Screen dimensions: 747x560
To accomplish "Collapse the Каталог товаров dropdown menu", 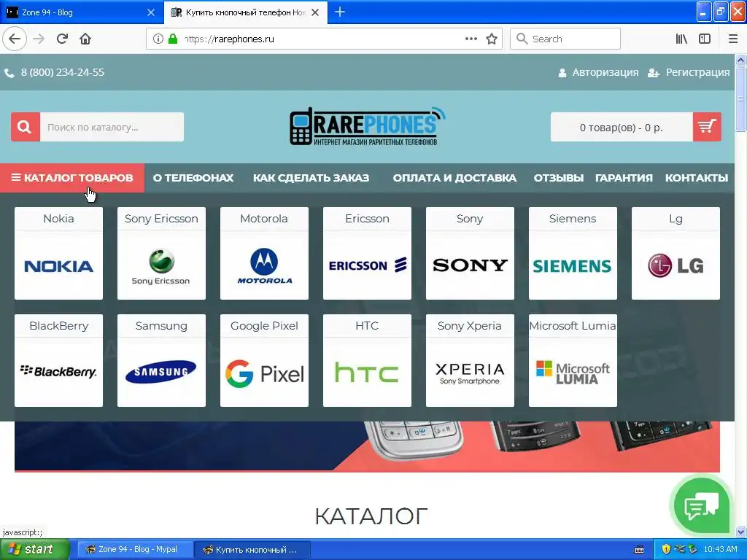I will [x=72, y=178].
